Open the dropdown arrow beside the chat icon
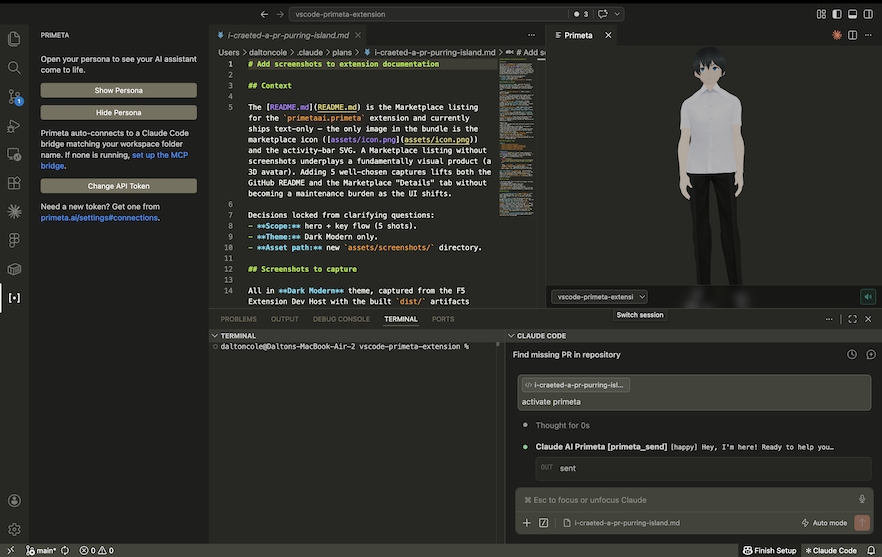882x557 pixels. tap(617, 14)
